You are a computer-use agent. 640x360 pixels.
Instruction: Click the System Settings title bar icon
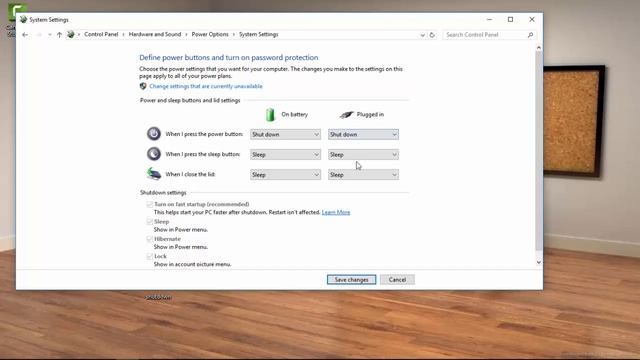click(x=23, y=20)
